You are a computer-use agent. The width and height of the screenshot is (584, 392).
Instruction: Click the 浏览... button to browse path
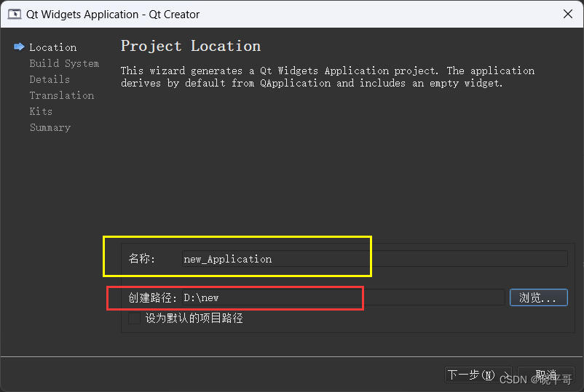point(539,297)
